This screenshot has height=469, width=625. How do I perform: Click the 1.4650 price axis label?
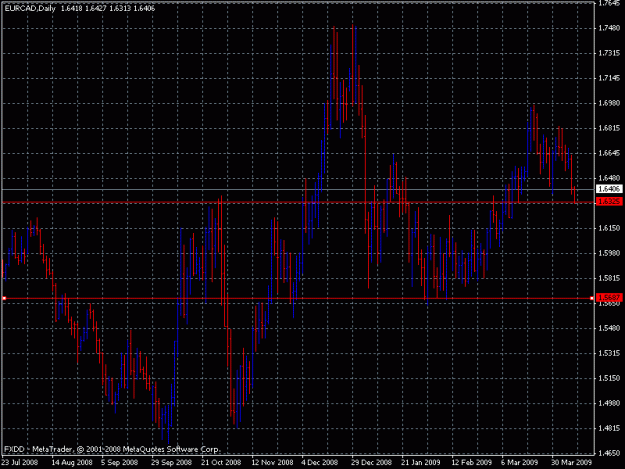609,453
